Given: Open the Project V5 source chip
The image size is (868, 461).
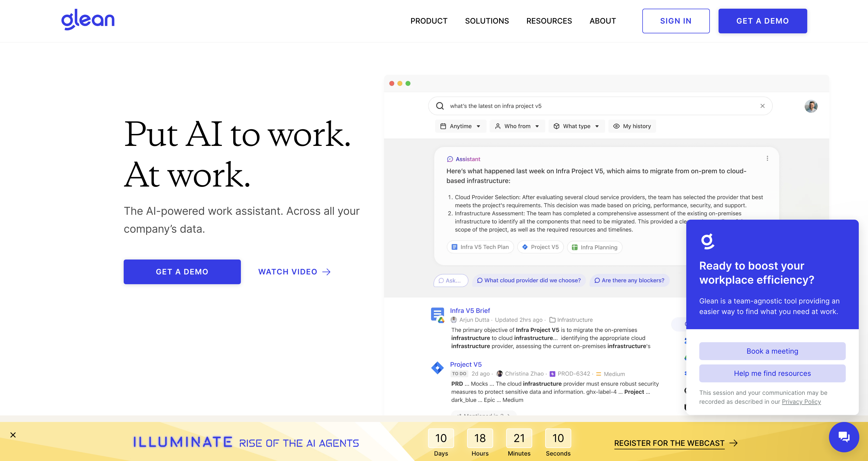Looking at the screenshot, I should pyautogui.click(x=540, y=247).
